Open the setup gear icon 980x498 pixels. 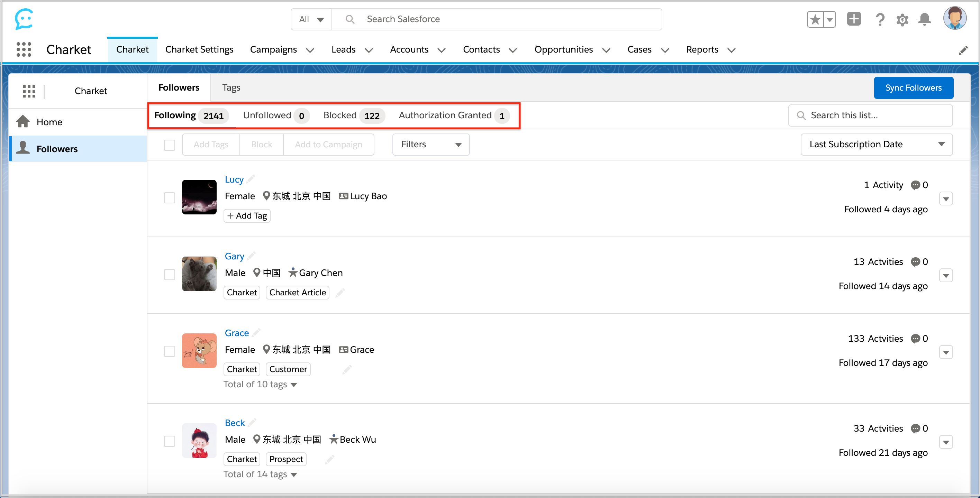tap(902, 19)
